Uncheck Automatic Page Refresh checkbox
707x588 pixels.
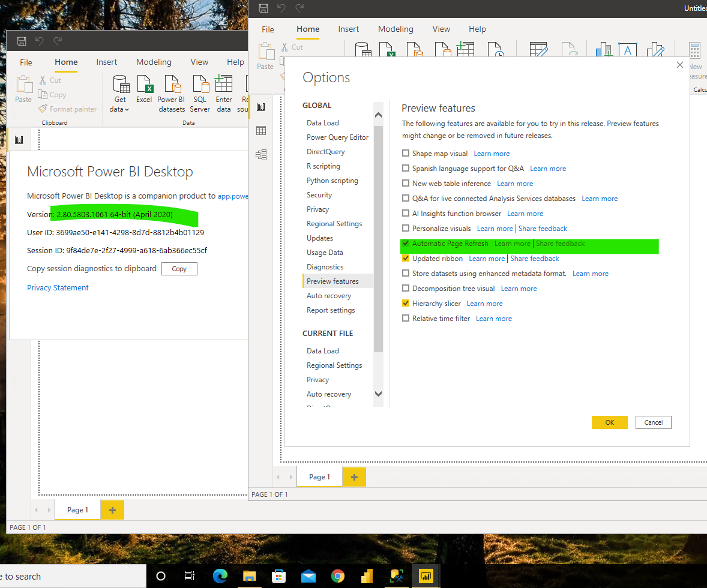406,243
